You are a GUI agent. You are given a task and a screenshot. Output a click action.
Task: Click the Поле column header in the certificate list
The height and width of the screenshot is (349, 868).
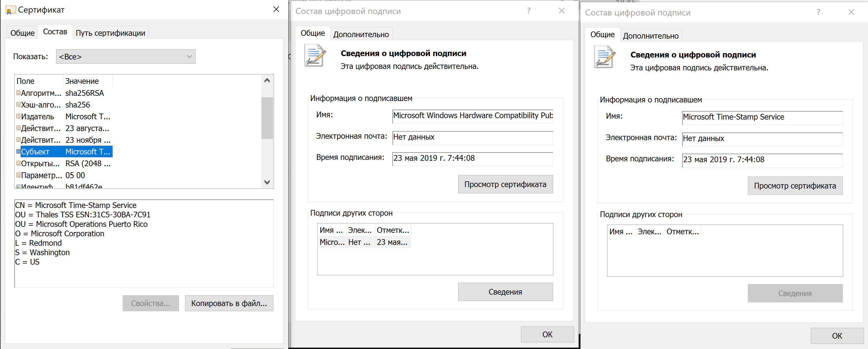pyautogui.click(x=39, y=81)
